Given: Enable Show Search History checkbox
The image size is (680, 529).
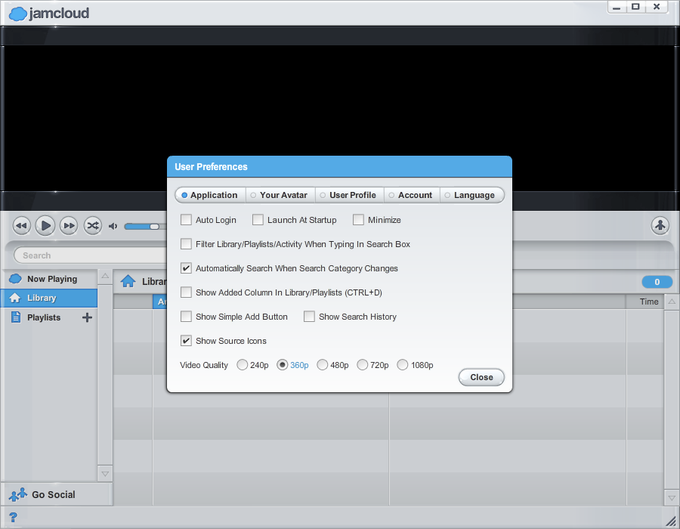Looking at the screenshot, I should pos(309,317).
